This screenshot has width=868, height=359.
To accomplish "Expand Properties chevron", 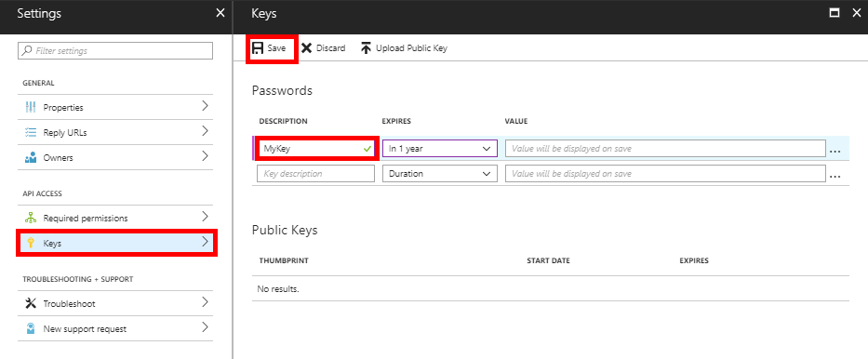I will (205, 106).
